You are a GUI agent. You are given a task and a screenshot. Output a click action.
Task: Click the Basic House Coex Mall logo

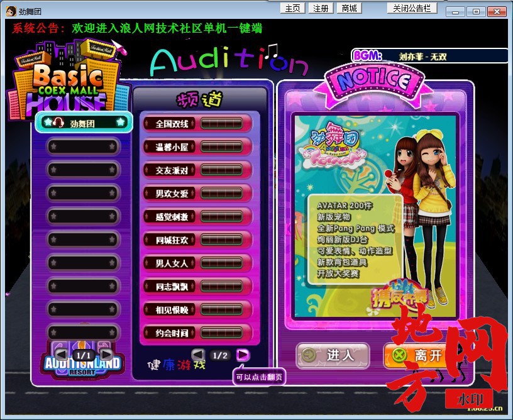pos(68,79)
